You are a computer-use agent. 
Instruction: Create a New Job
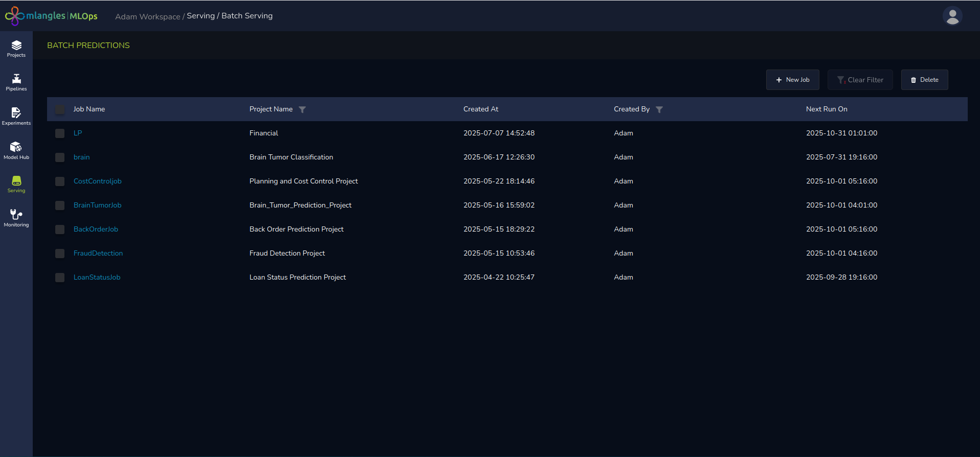pyautogui.click(x=792, y=80)
